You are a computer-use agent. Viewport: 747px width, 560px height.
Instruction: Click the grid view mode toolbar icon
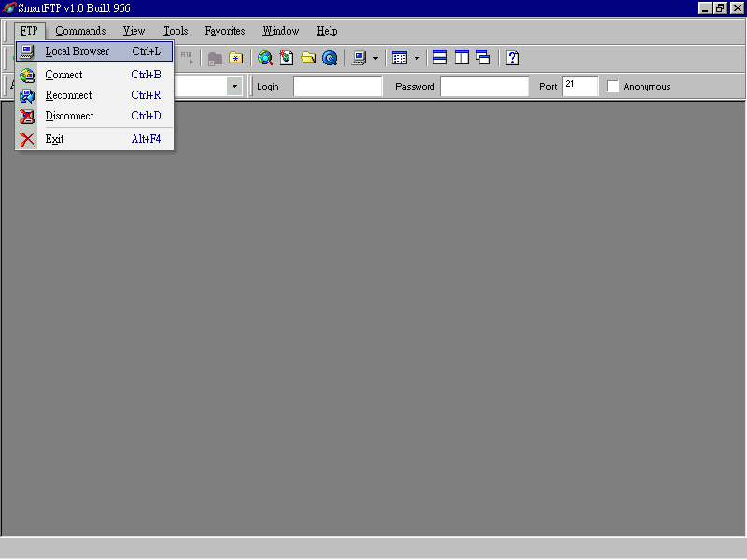pos(400,58)
